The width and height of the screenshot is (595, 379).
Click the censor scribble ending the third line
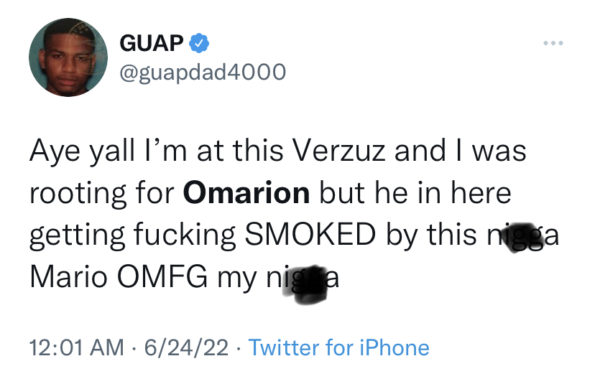[x=523, y=237]
